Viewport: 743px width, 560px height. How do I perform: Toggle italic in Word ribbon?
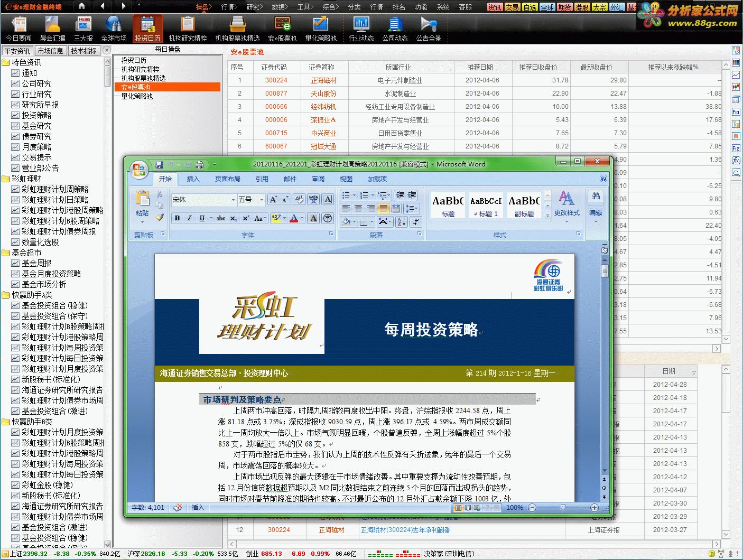click(189, 218)
